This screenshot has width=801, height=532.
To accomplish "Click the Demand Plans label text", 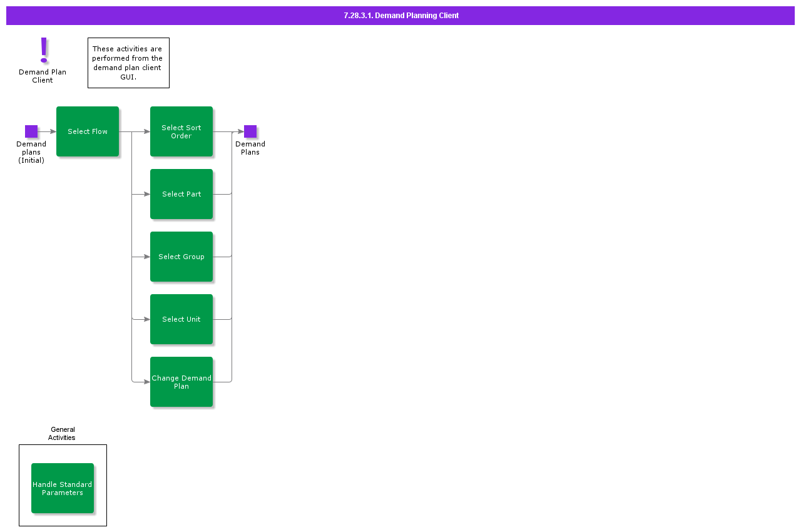I will point(250,148).
